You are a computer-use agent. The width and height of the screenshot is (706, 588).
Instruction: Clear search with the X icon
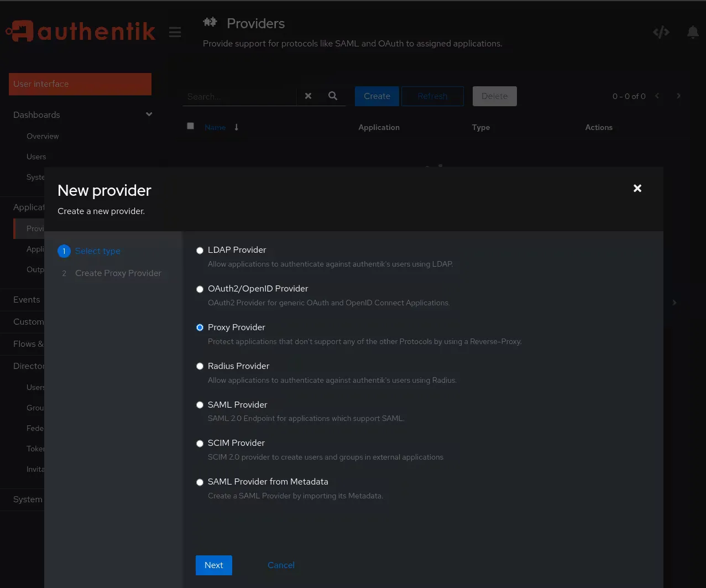(x=308, y=96)
